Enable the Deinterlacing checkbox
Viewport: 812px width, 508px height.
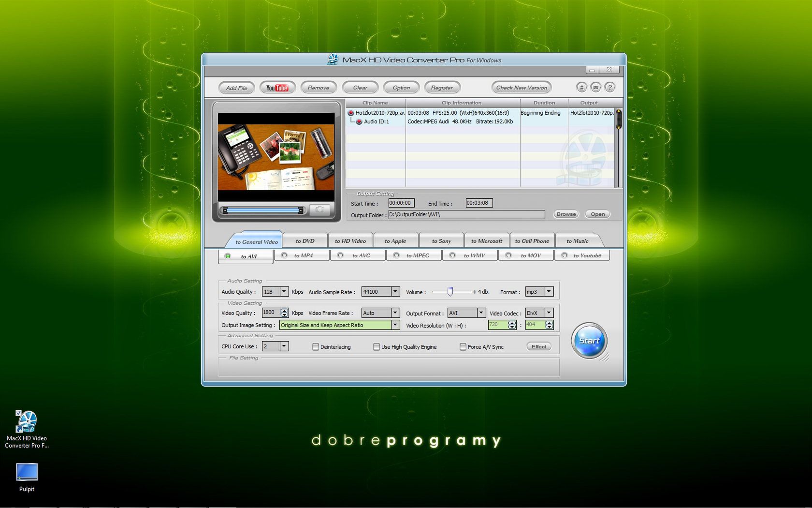[316, 347]
